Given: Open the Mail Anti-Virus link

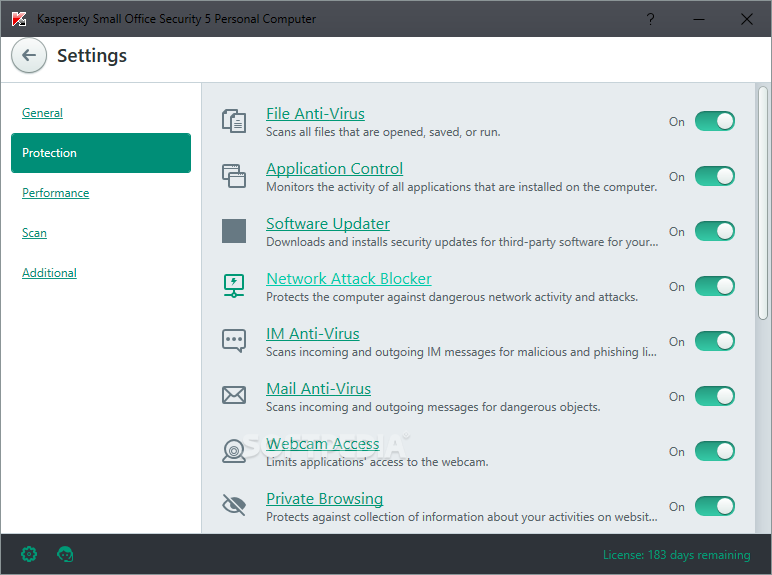Looking at the screenshot, I should [x=319, y=389].
